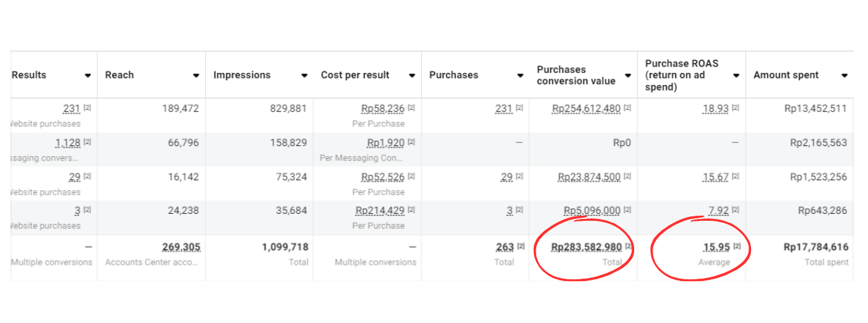Screen dimensions: 868x323
Task: Open the Purchases column dropdown arrow
Action: click(x=520, y=76)
